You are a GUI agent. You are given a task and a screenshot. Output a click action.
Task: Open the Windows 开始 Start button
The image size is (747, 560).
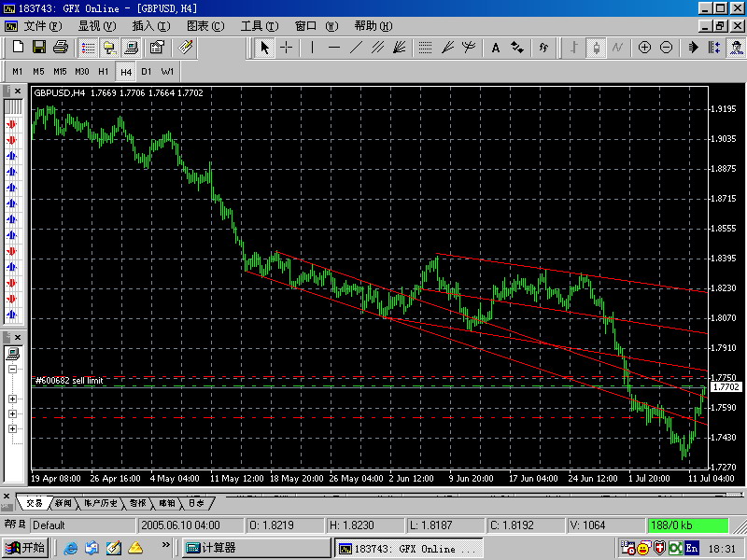tap(25, 548)
